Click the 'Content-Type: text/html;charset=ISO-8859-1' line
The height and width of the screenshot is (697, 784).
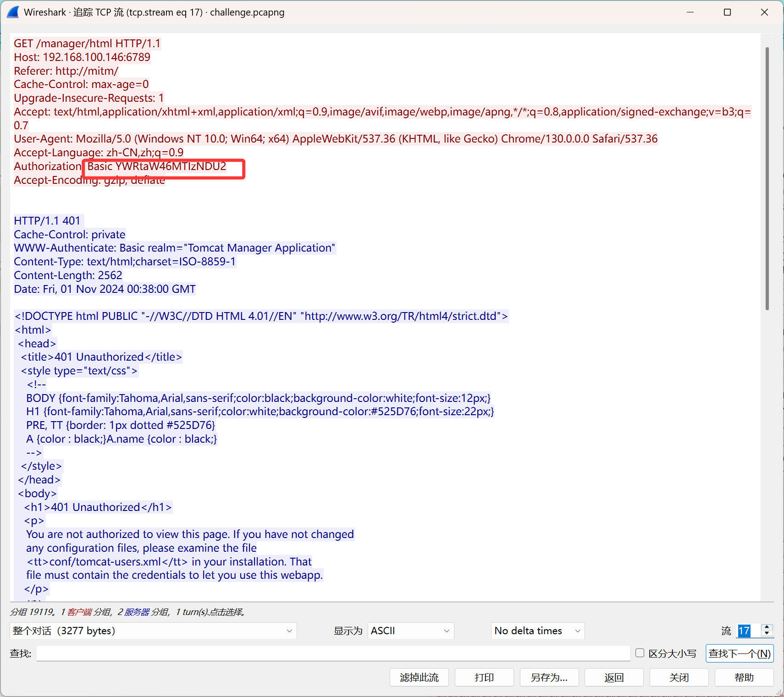(x=125, y=262)
